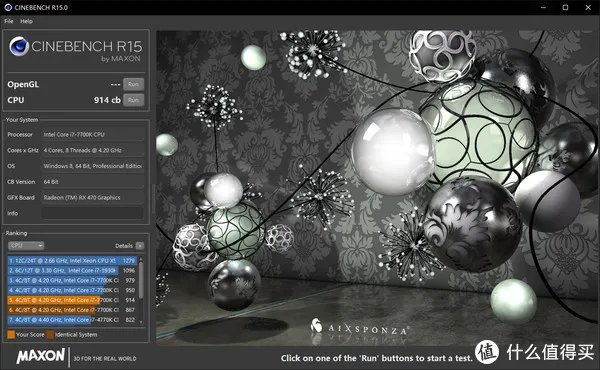
Task: Click the MAXON logo at bottom left
Action: click(x=41, y=356)
